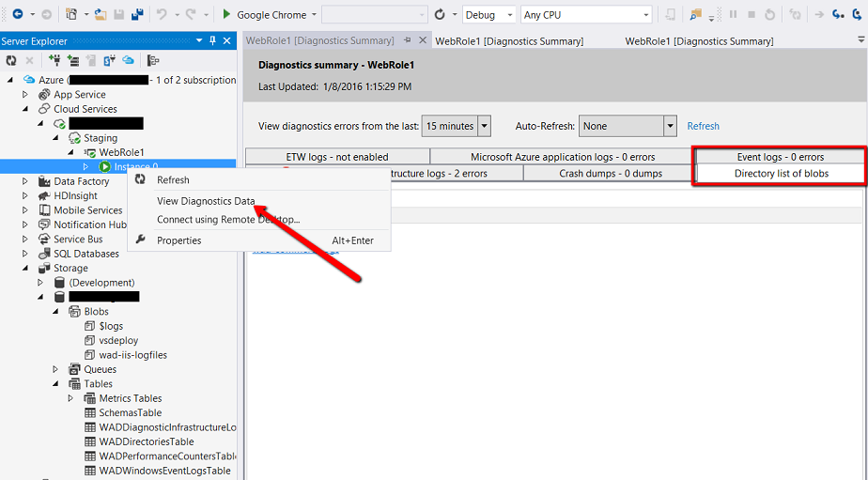Click Connect to Database icon in Server Explorer
Screen dimensions: 868x480
54,60
